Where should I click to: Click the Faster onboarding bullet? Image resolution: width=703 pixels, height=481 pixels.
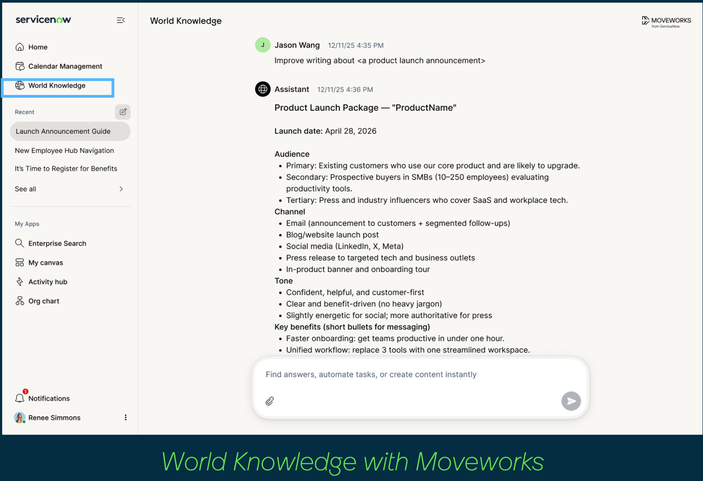395,339
